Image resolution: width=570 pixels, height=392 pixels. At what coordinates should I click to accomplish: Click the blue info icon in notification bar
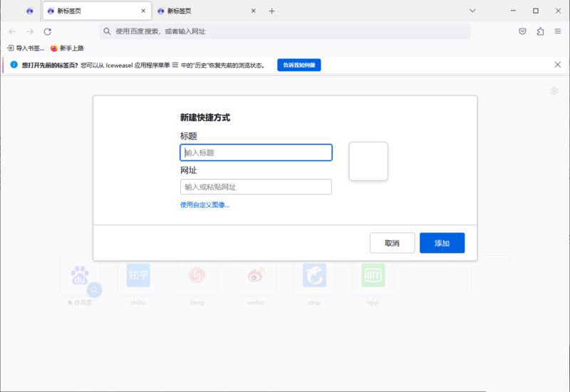point(14,65)
